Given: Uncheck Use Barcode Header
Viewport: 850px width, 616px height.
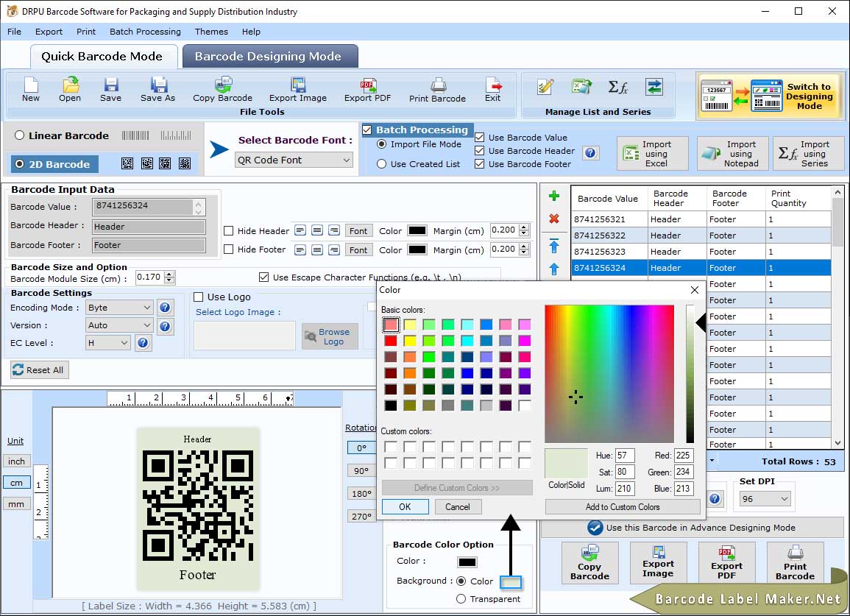Looking at the screenshot, I should tap(479, 151).
